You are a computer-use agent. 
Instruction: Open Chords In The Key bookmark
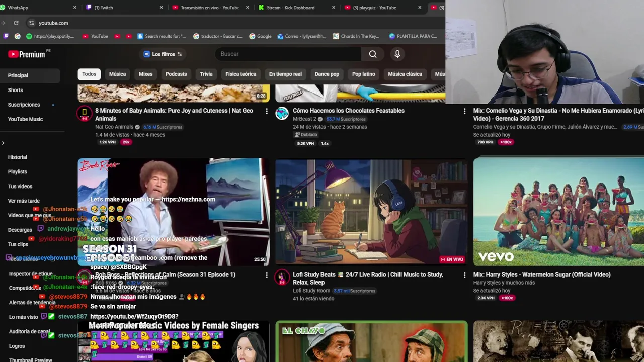coord(356,36)
